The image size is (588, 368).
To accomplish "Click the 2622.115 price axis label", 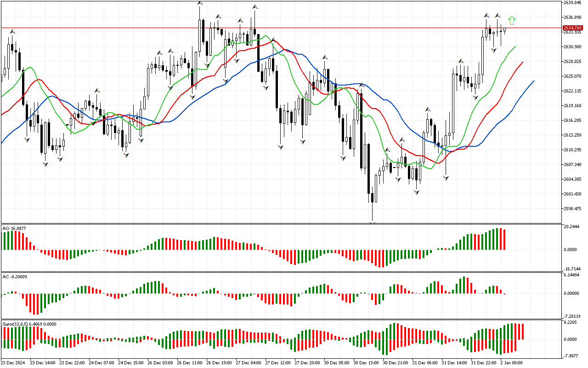I will click(x=572, y=91).
